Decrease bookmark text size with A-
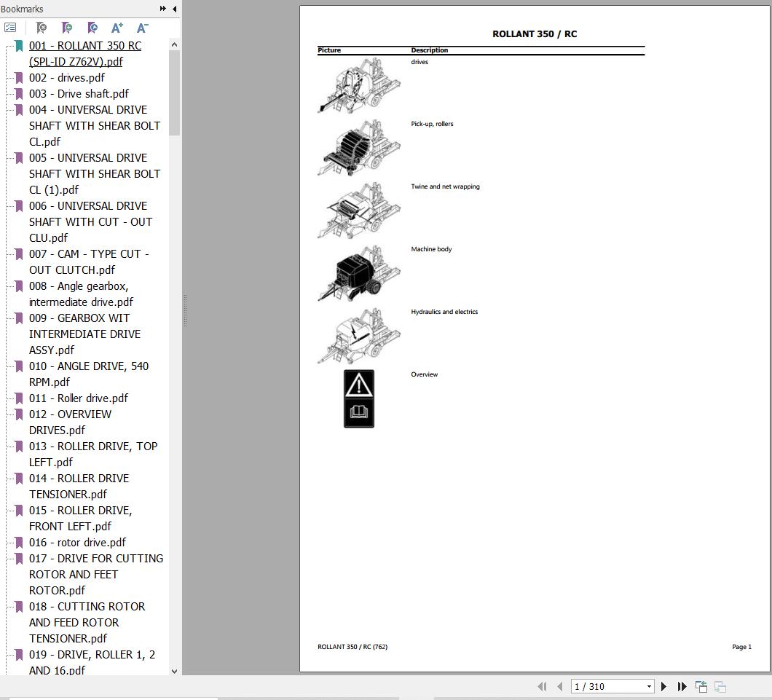 [142, 28]
